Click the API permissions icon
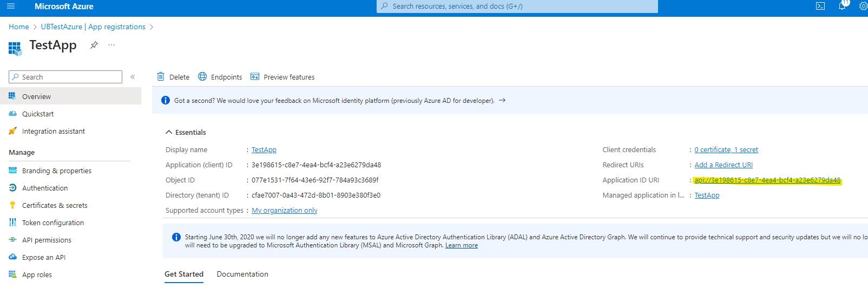Screen dimensions: 868x288 [x=12, y=240]
